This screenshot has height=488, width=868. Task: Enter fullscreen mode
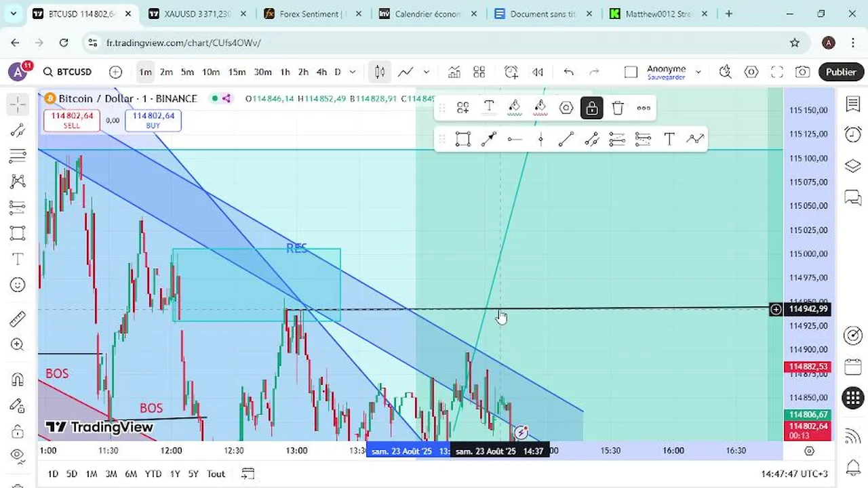click(x=777, y=72)
